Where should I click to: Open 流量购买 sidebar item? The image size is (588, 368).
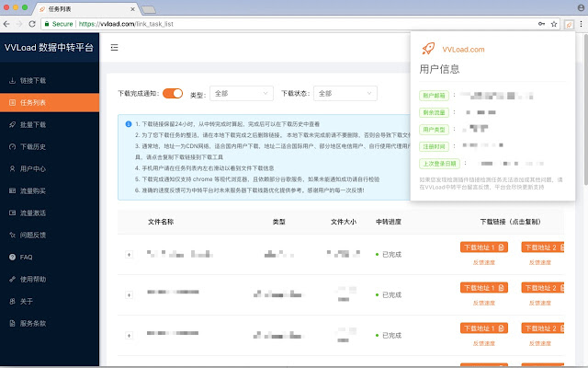50,190
